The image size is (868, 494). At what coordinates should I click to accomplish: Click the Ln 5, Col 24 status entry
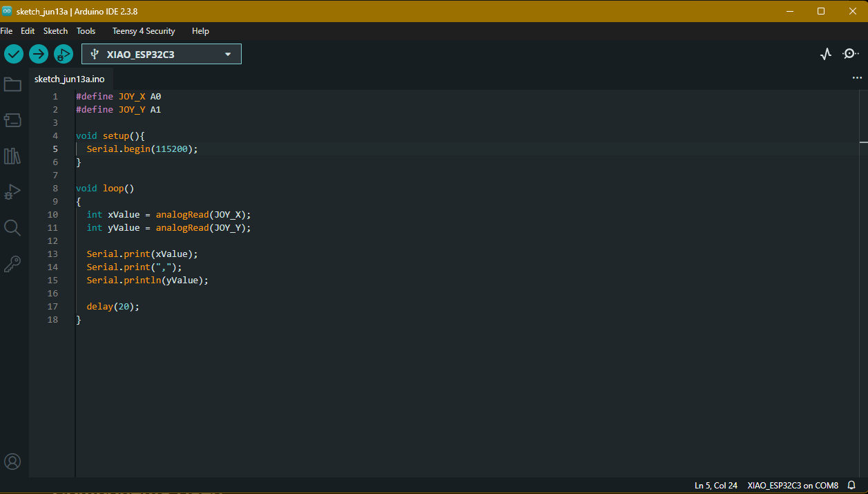(716, 485)
